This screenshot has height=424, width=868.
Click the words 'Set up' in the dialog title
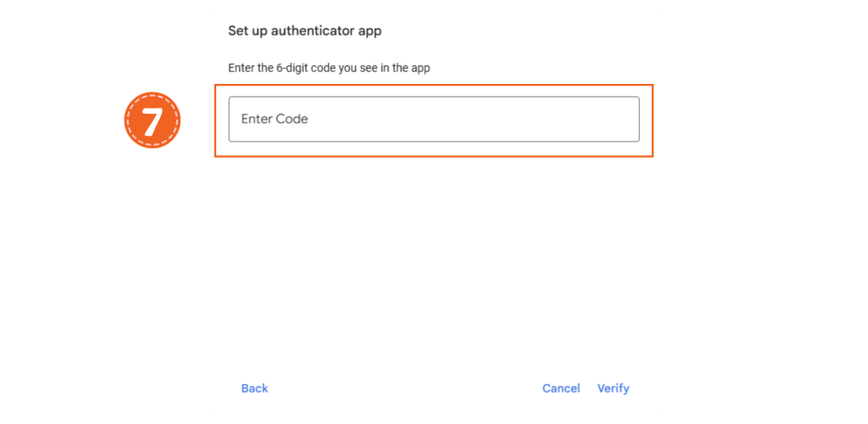247,31
